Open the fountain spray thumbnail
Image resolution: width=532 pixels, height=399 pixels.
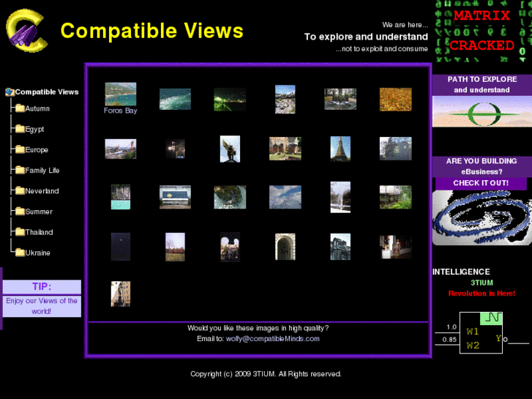click(x=340, y=197)
